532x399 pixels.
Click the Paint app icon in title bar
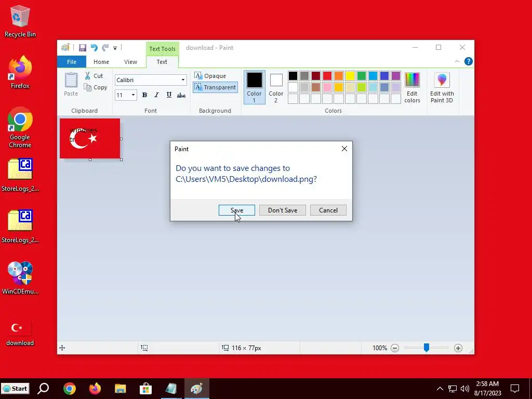tap(65, 47)
